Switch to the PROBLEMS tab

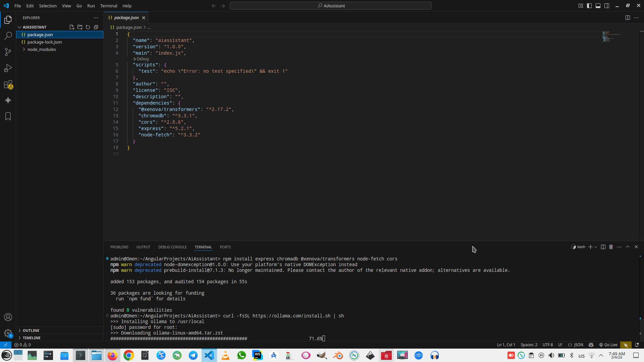(x=119, y=247)
